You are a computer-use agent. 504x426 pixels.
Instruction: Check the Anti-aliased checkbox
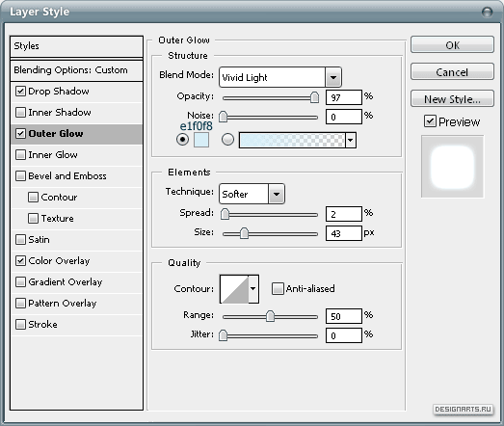[278, 289]
